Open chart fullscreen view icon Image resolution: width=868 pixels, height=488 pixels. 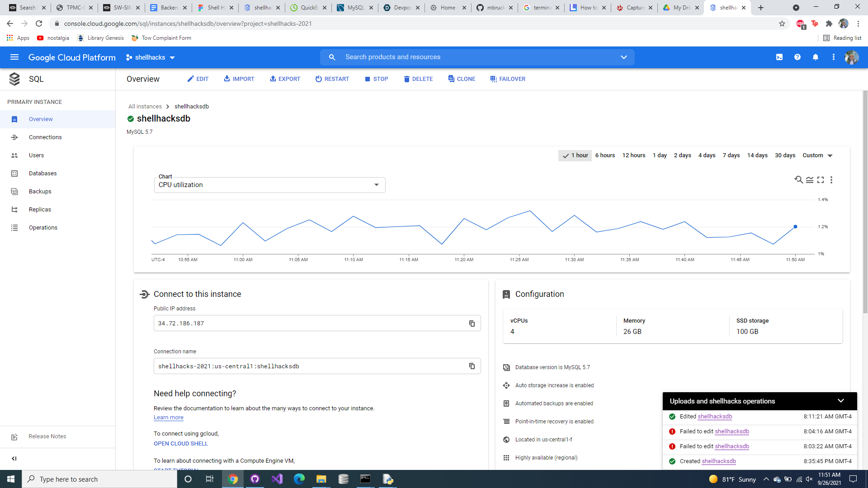[821, 180]
